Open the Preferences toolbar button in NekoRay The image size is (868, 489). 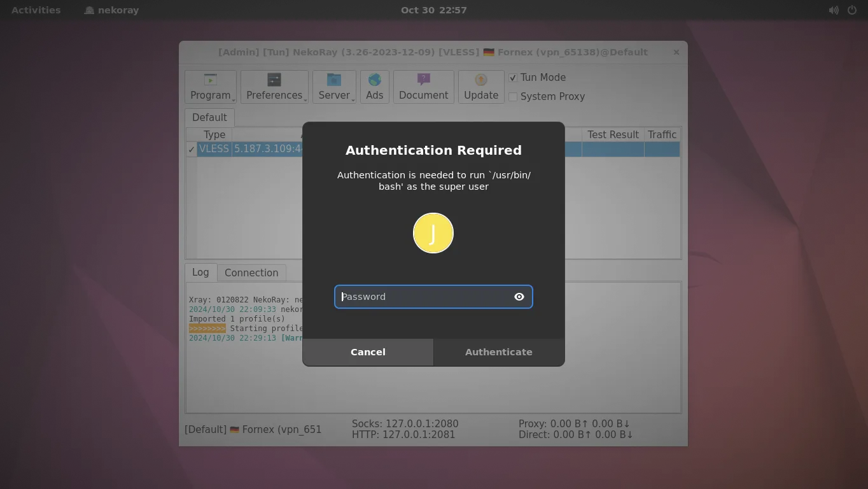pos(274,87)
